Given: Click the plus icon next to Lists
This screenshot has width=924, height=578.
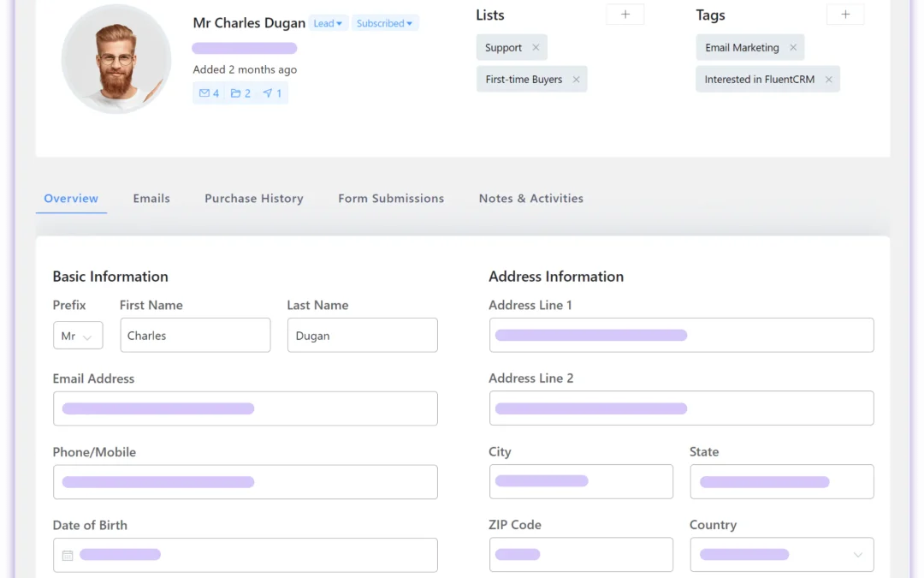Looking at the screenshot, I should point(625,14).
